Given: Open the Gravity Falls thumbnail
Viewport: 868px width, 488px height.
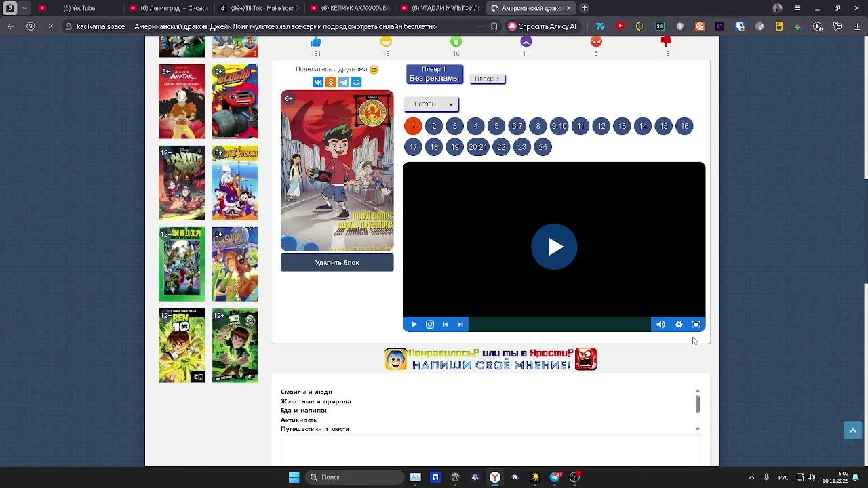Looking at the screenshot, I should point(182,183).
